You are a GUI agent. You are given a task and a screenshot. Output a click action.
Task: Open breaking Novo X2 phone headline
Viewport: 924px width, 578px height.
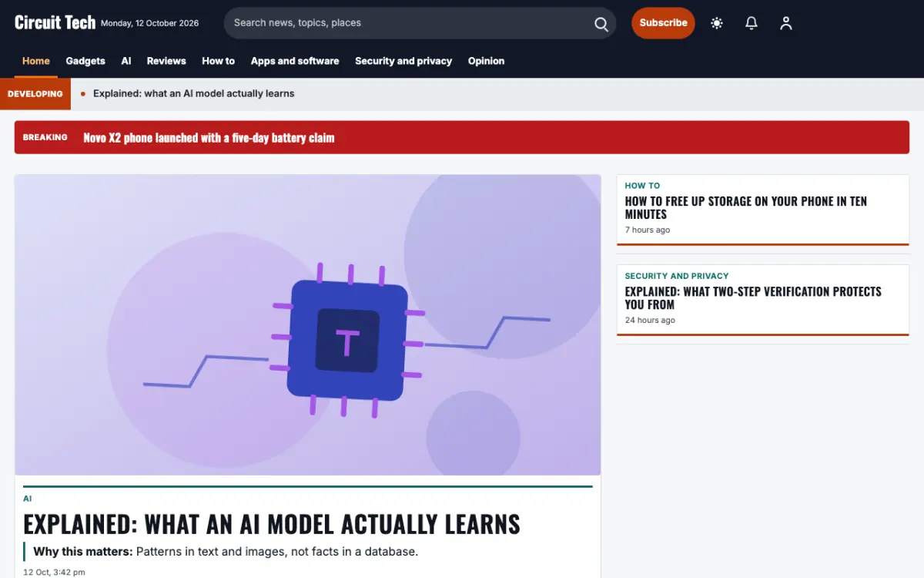point(209,138)
